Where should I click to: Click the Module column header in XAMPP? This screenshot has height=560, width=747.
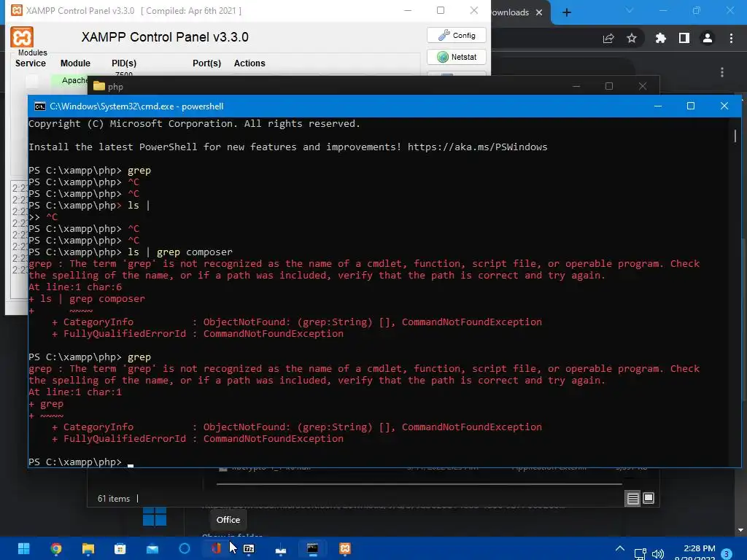pyautogui.click(x=75, y=63)
